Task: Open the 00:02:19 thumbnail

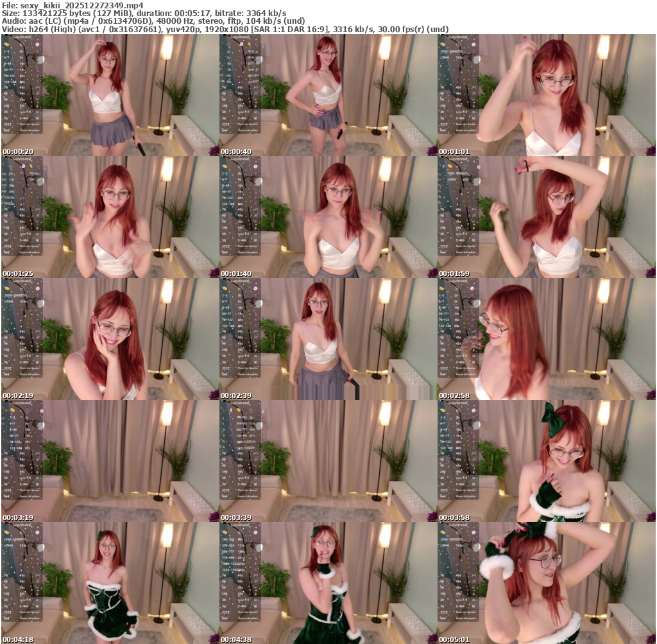Action: (110, 340)
